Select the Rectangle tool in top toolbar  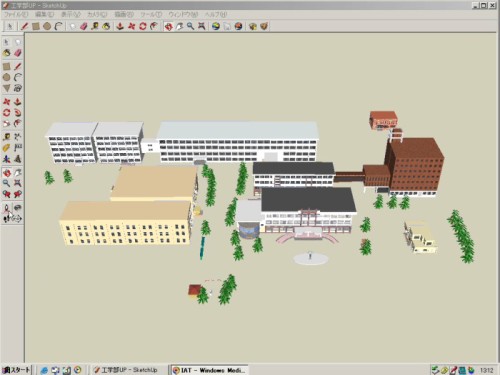(x=36, y=26)
